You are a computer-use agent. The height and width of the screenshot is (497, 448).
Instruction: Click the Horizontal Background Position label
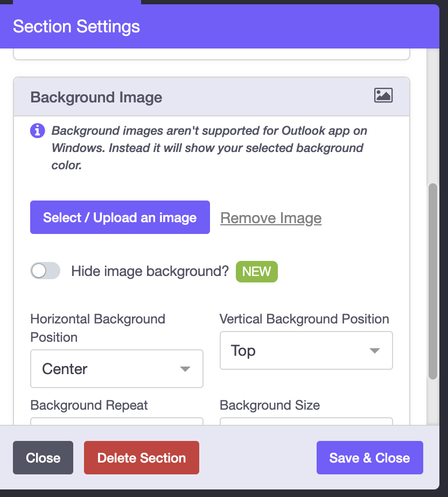[97, 328]
